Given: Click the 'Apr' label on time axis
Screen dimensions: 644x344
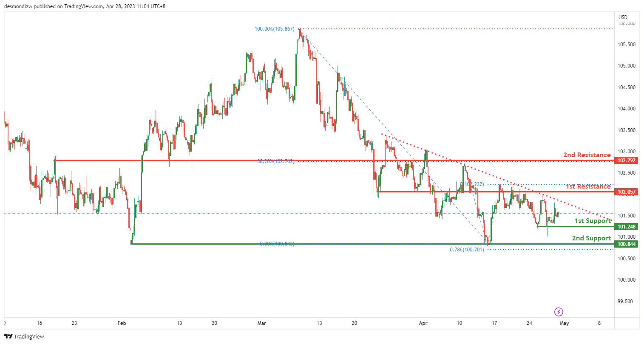Looking at the screenshot, I should (x=423, y=323).
